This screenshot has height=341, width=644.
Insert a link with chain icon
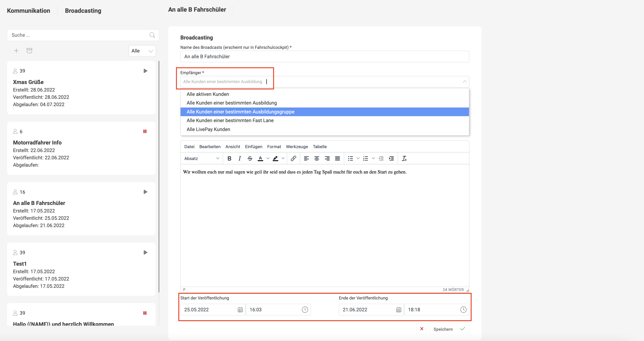[x=293, y=158]
